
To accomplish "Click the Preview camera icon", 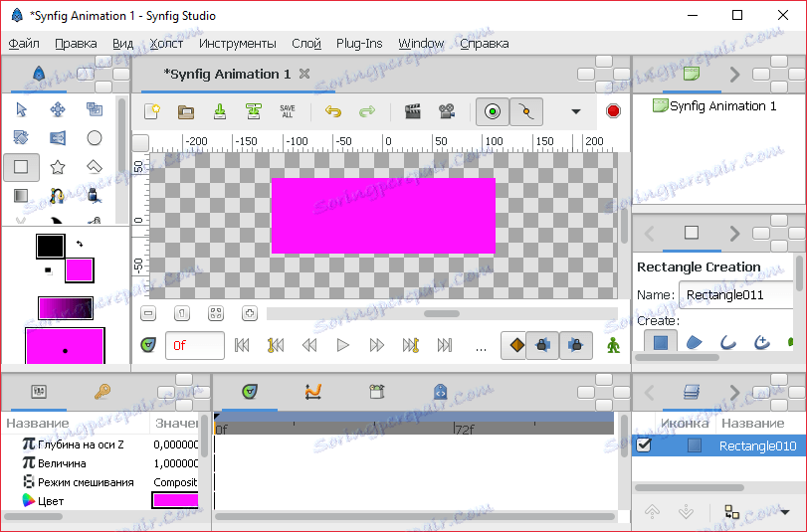I will [x=447, y=111].
